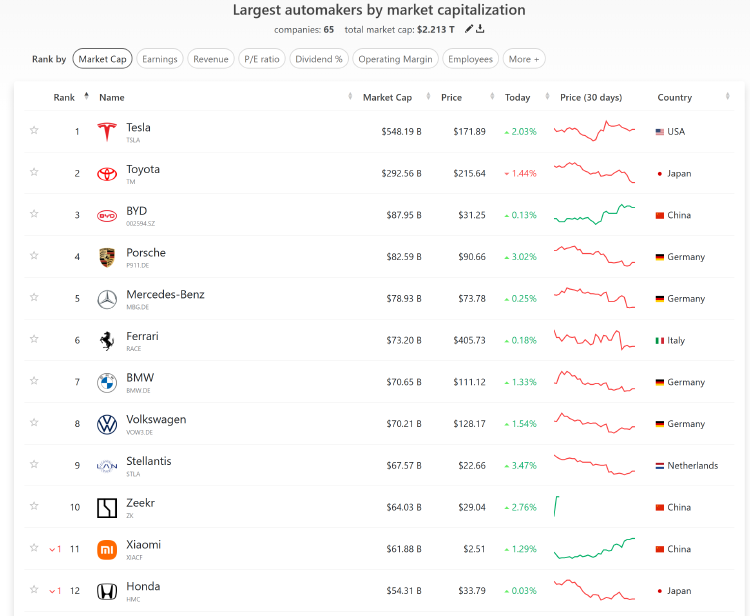Click Stellantis today change 3.47%
The image size is (750, 616).
520,466
